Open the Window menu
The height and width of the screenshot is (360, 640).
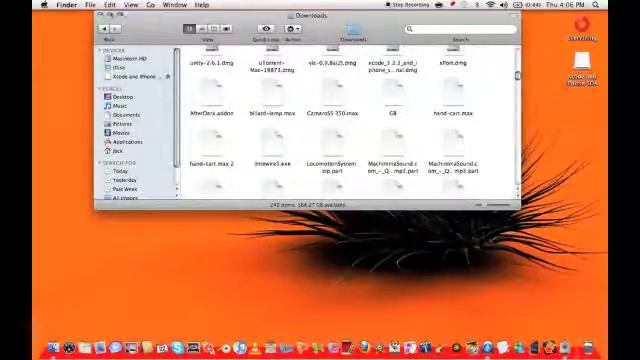[174, 5]
